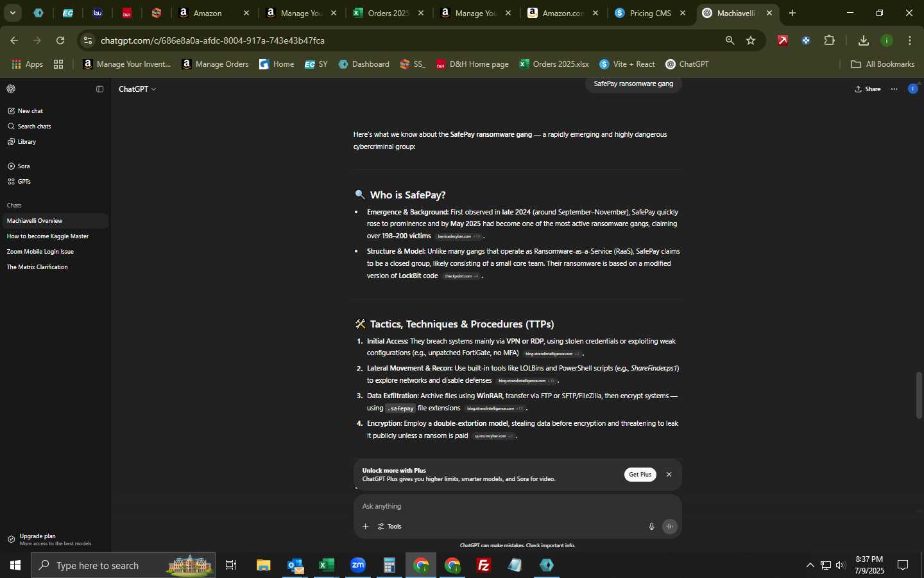
Task: Click the browser Back arrow
Action: (x=14, y=40)
